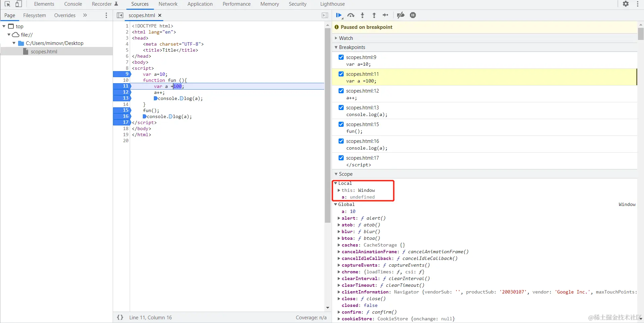Collapse the Local scope
The width and height of the screenshot is (644, 323).
(336, 183)
